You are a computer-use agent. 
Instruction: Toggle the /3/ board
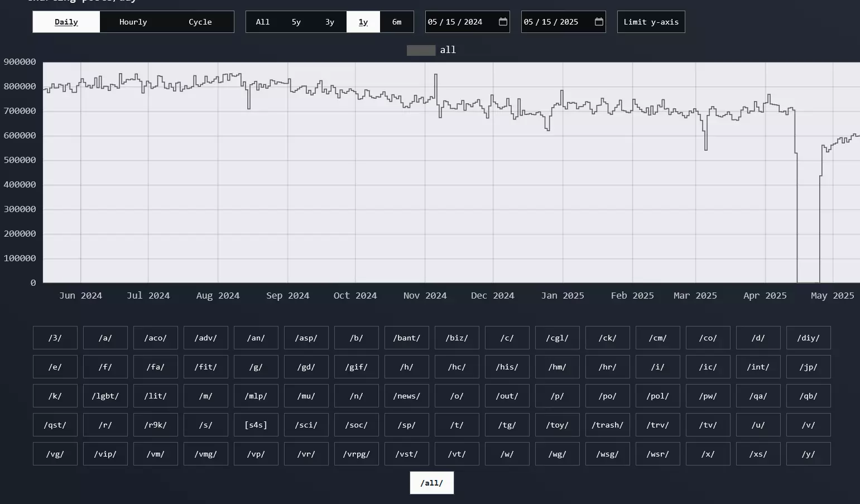pyautogui.click(x=55, y=338)
